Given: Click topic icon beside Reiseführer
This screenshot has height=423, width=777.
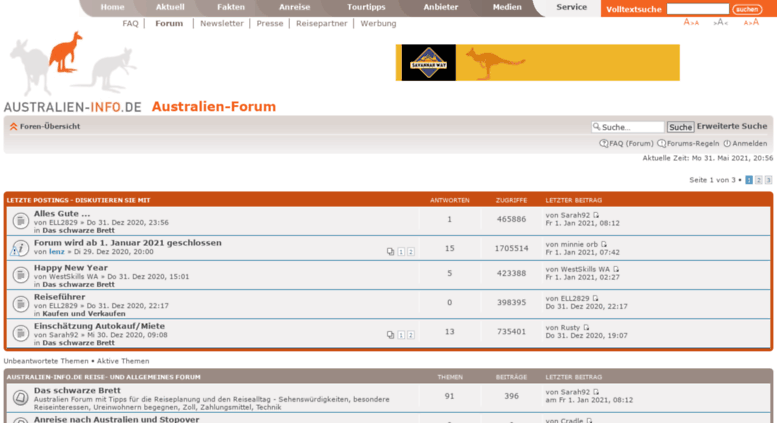Looking at the screenshot, I should [x=20, y=304].
